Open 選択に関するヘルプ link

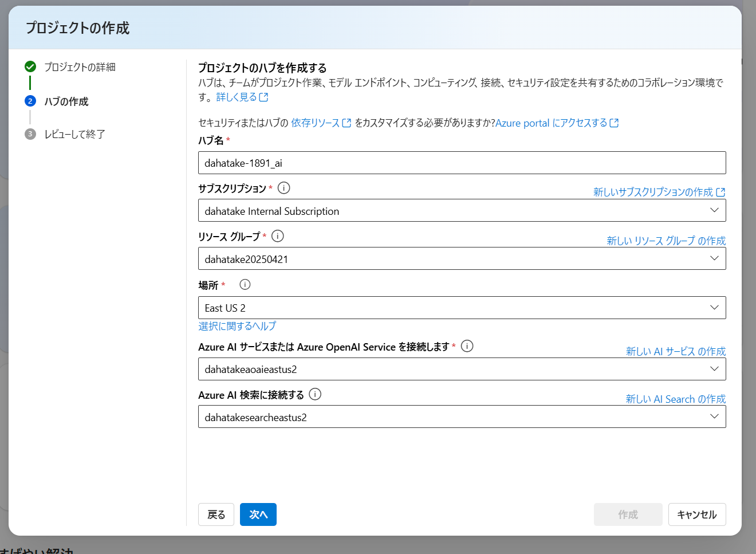pos(237,326)
